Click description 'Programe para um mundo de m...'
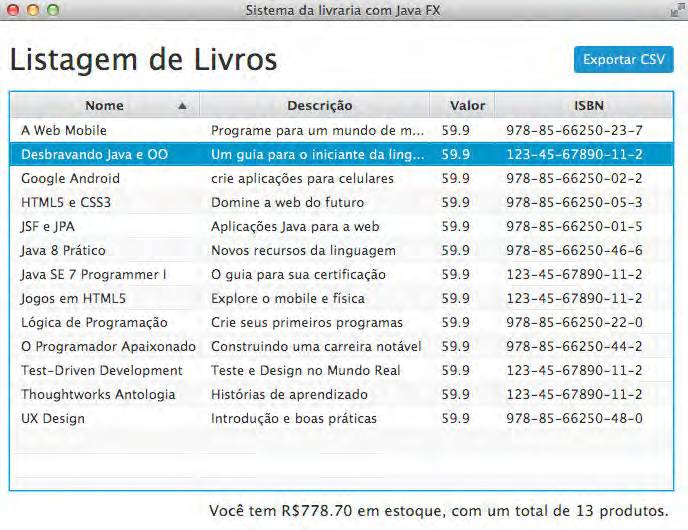Screen dimensions: 688x530 (318, 130)
